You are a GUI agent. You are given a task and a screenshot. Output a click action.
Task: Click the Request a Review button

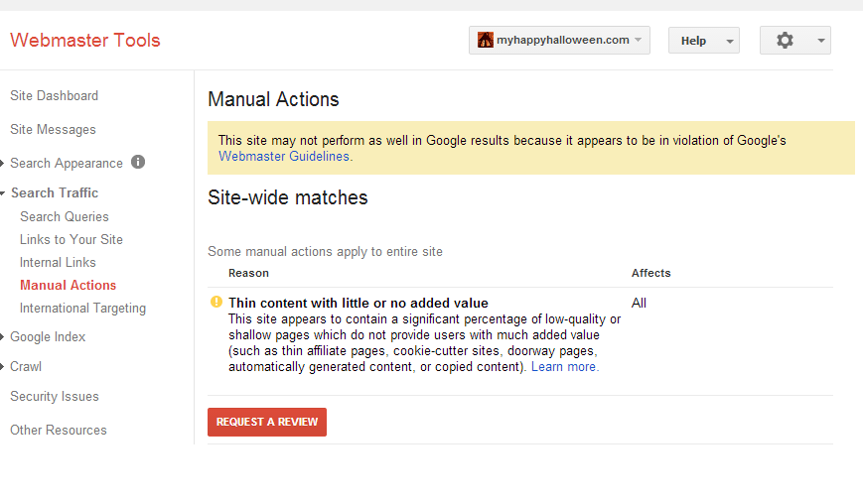click(267, 422)
